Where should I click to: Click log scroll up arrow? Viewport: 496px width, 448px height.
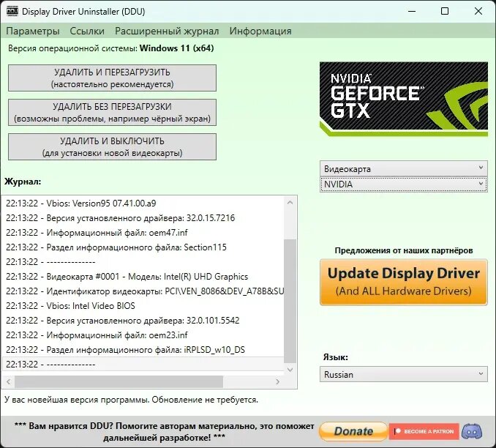tap(290, 203)
